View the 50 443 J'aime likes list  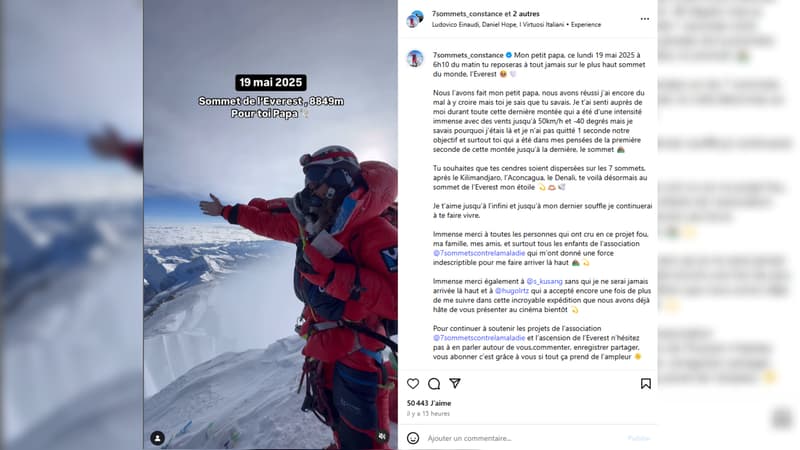coord(429,403)
